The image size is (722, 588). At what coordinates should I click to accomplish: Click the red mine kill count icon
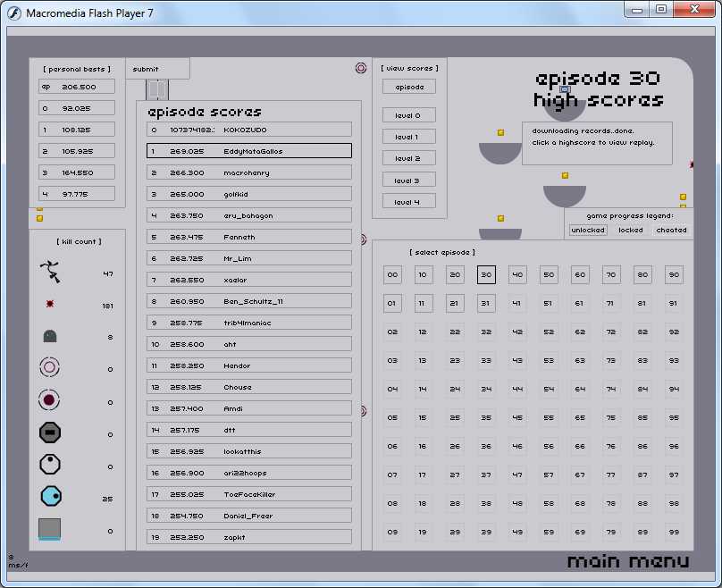(x=50, y=304)
